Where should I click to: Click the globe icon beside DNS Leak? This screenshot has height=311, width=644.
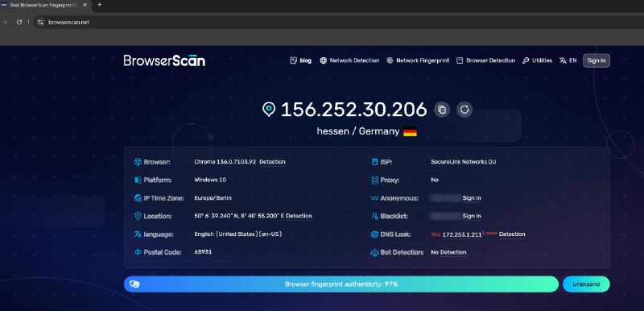374,234
